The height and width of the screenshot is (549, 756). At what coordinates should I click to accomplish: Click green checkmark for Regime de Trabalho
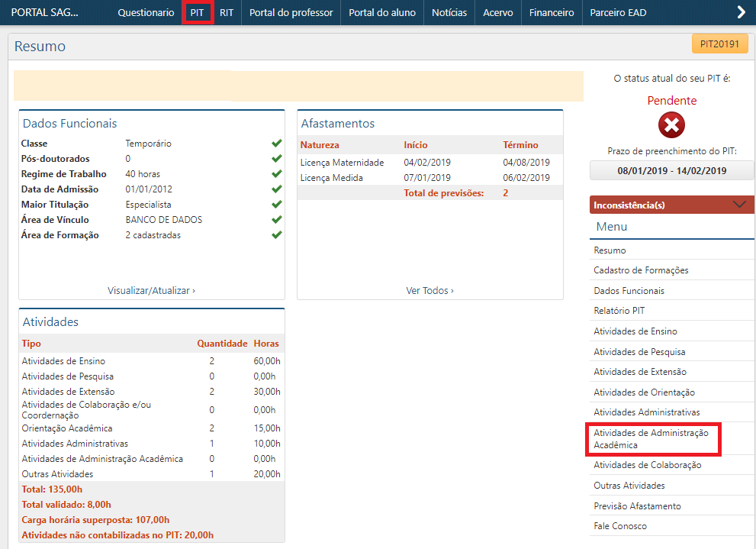[277, 174]
